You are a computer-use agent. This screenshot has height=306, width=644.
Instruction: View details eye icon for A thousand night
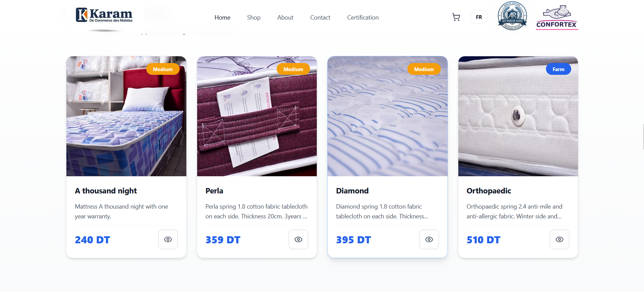(x=168, y=240)
